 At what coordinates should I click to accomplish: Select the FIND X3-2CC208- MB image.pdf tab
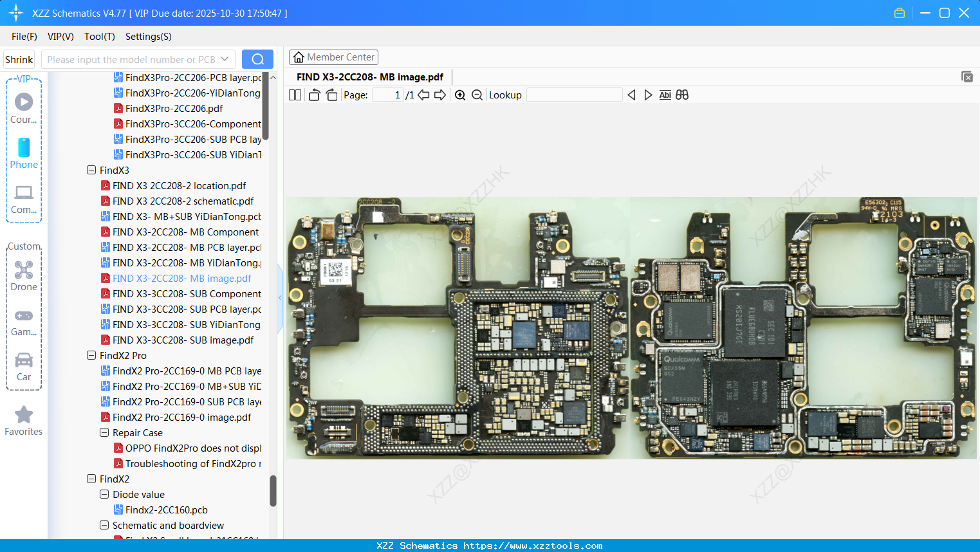(370, 77)
